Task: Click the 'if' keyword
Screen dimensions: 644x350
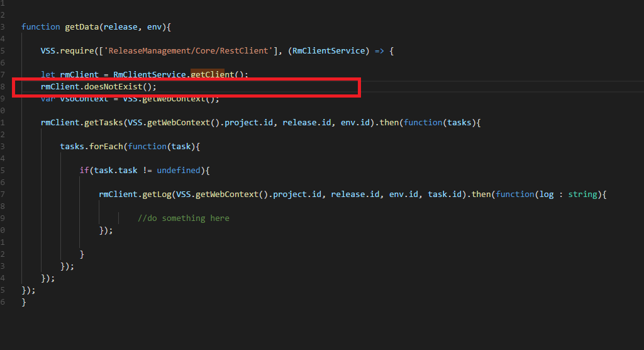Action: pyautogui.click(x=84, y=170)
